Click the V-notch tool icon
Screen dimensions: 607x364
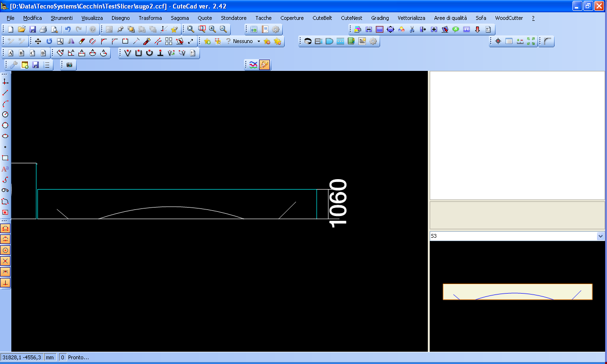click(128, 53)
